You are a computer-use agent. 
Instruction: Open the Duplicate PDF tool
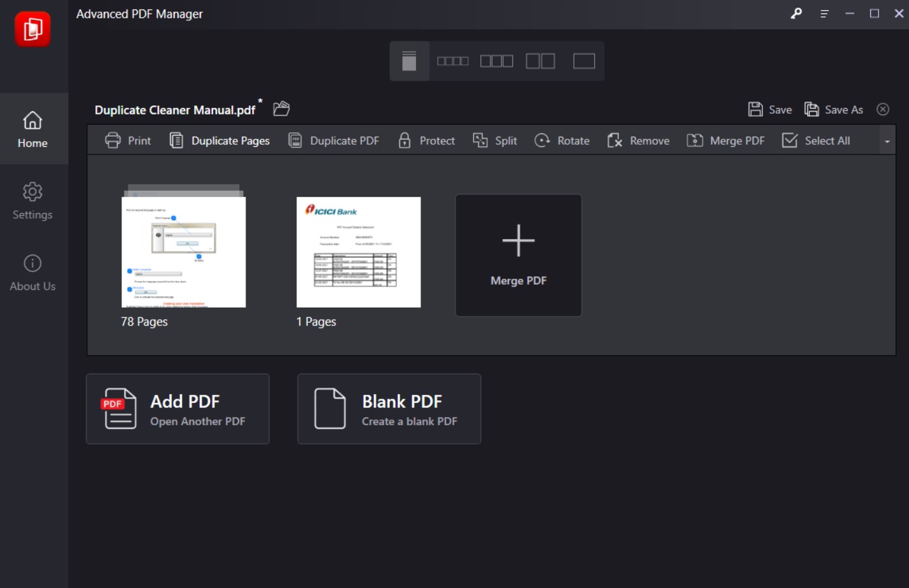tap(333, 140)
